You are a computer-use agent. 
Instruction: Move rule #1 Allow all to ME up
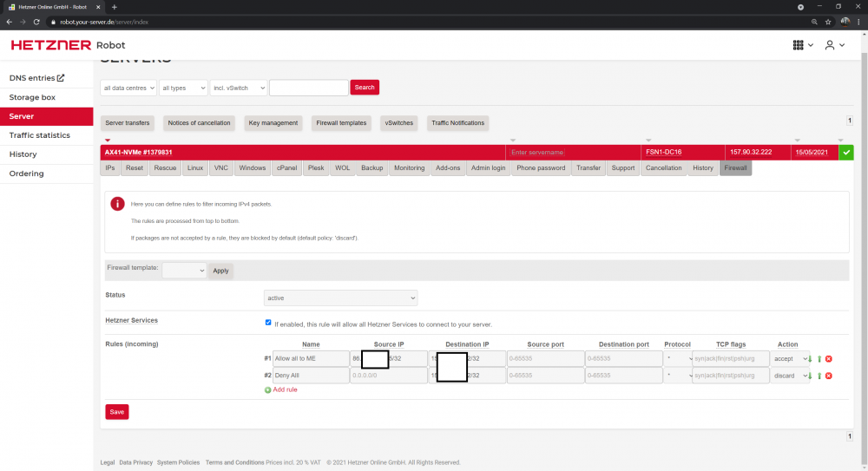(x=819, y=359)
